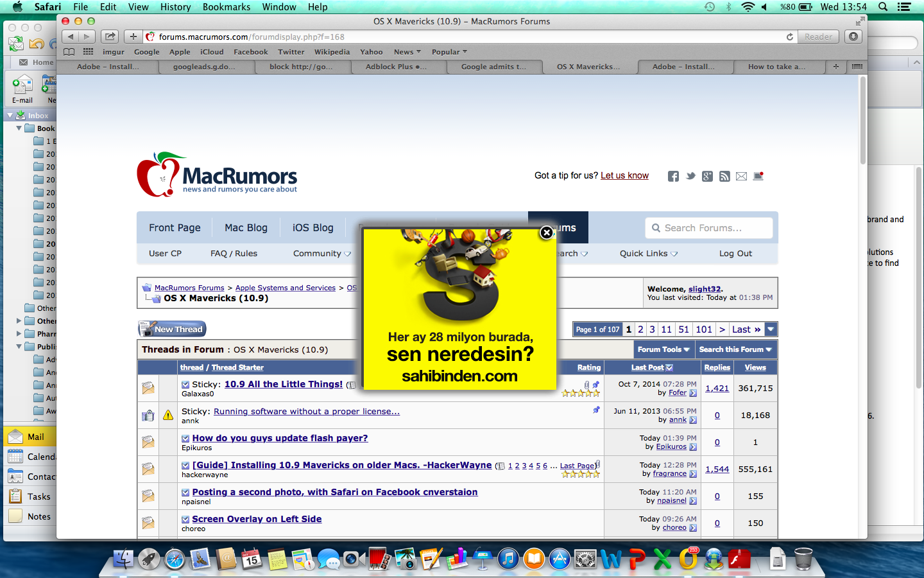
Task: Open Notes in Outlook window sidebar
Action: pos(30,516)
